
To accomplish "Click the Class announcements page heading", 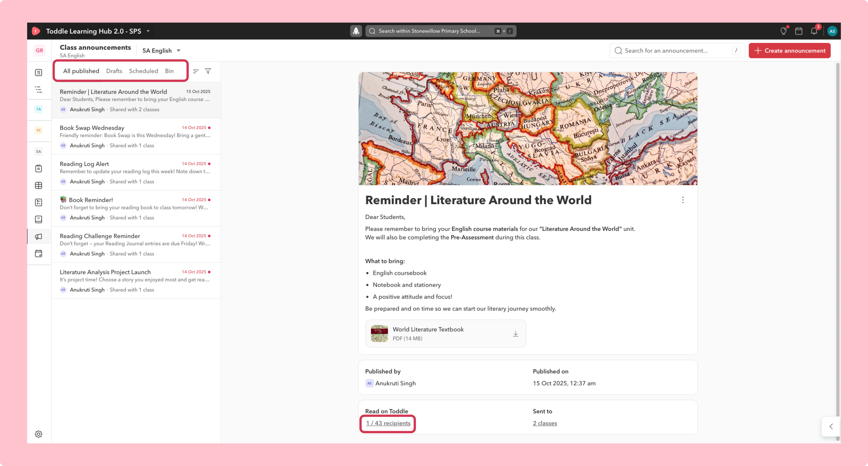I will click(95, 47).
